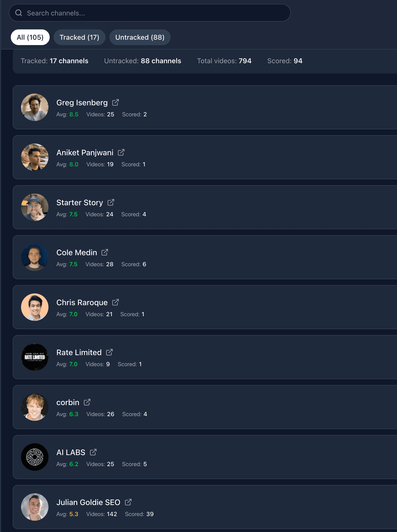
Task: Open Chris Raroque's external link icon
Action: 115,302
